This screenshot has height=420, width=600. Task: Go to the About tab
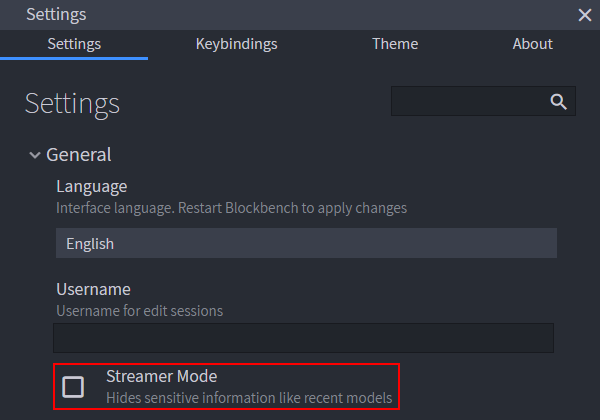[532, 44]
